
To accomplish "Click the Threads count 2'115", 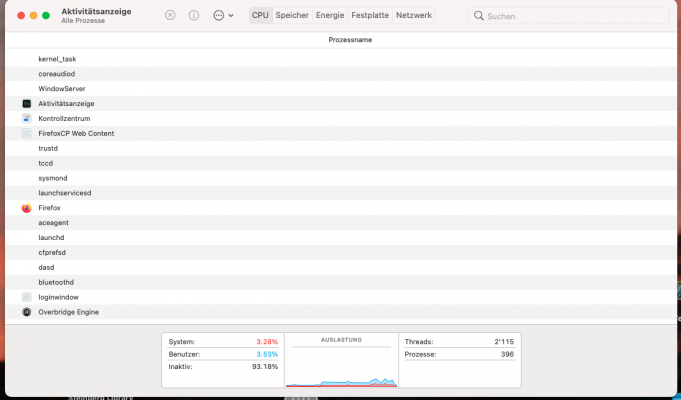I will pos(504,342).
